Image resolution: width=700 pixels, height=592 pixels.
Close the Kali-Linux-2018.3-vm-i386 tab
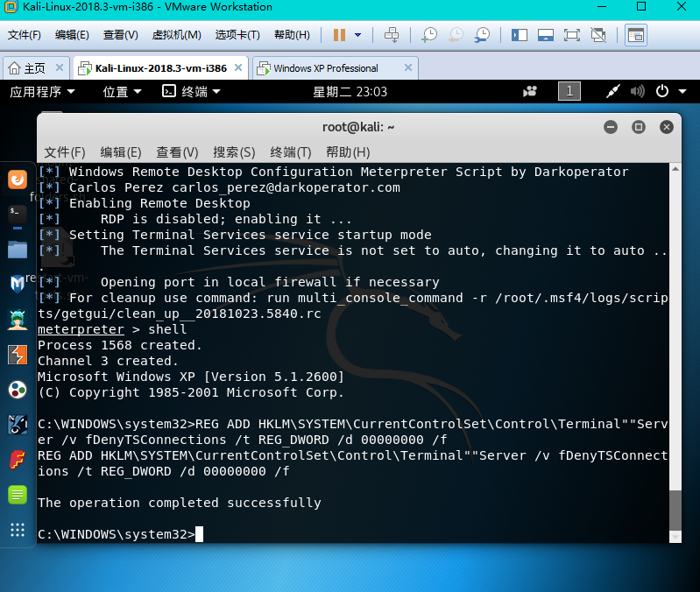(238, 67)
